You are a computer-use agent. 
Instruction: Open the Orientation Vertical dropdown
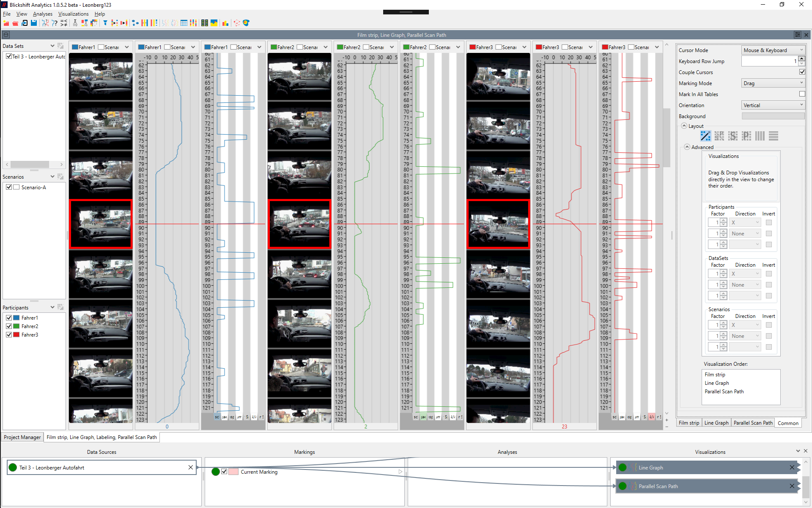[773, 105]
